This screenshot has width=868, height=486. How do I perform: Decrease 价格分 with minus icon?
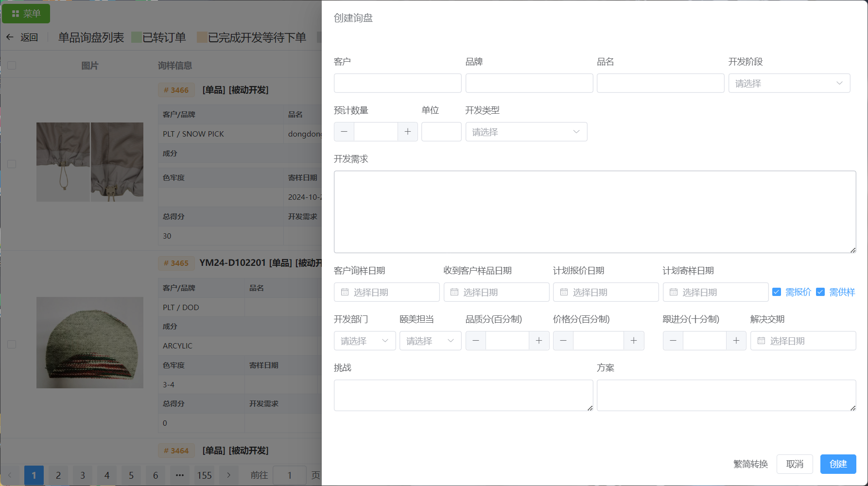click(563, 341)
